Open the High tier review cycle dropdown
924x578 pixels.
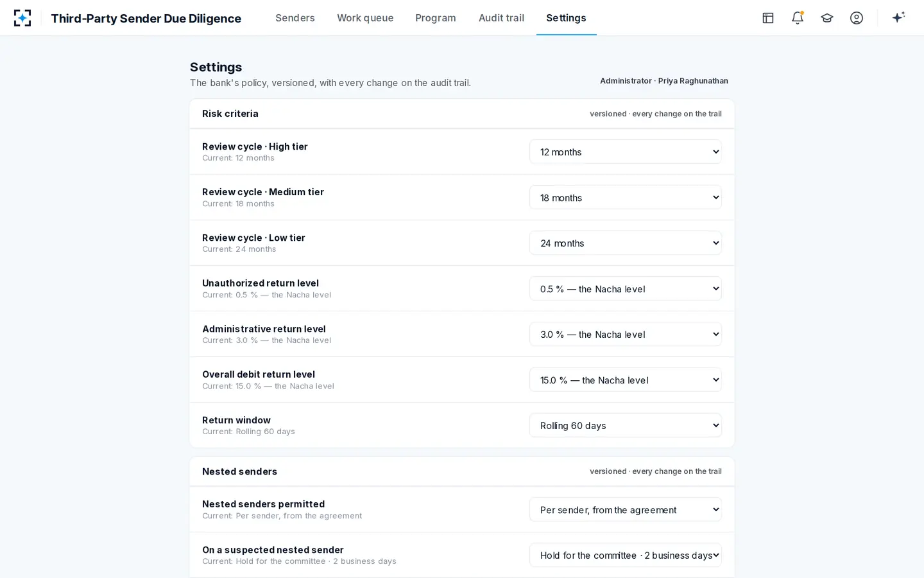(x=626, y=152)
